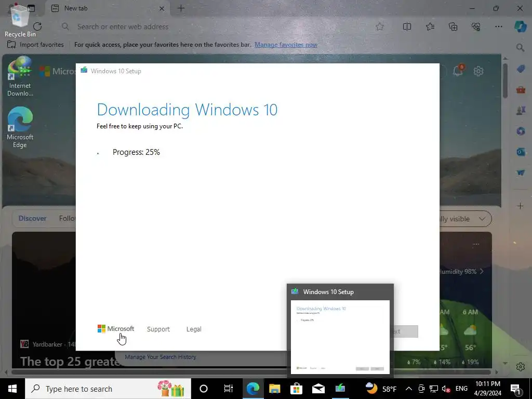Open a new browser tab

pyautogui.click(x=181, y=8)
